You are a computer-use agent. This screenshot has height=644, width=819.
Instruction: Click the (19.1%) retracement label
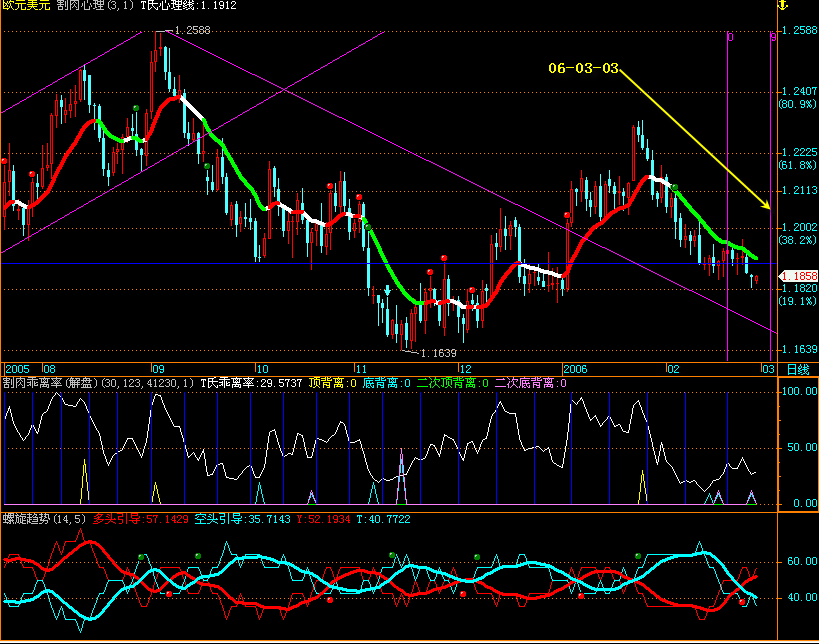click(797, 301)
